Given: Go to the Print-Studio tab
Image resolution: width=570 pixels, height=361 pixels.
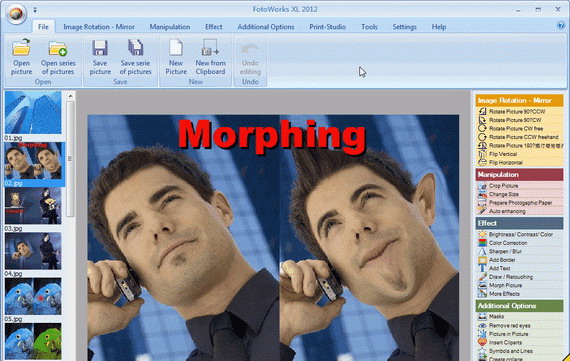Looking at the screenshot, I should [x=328, y=27].
